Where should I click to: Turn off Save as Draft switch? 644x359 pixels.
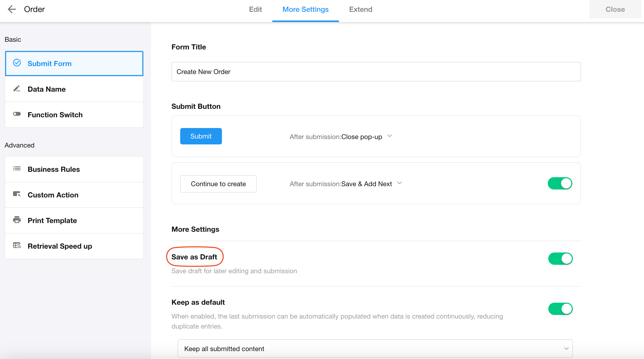pos(560,259)
